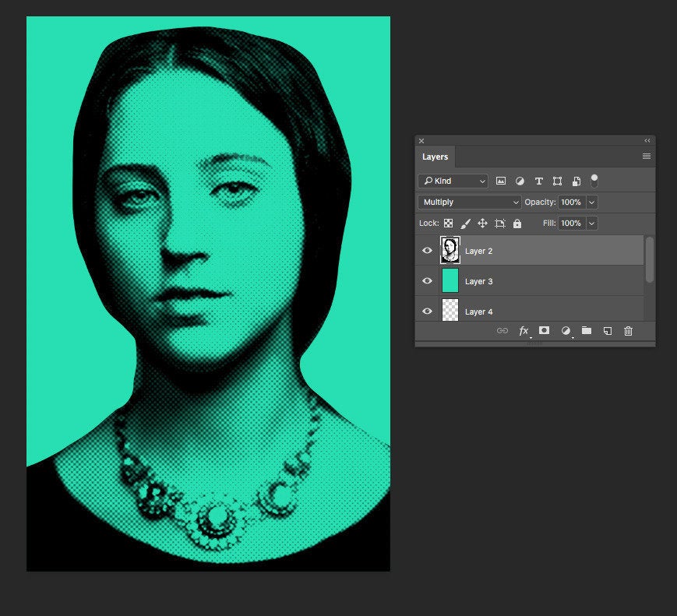Filter for smart objects icon

(x=576, y=181)
